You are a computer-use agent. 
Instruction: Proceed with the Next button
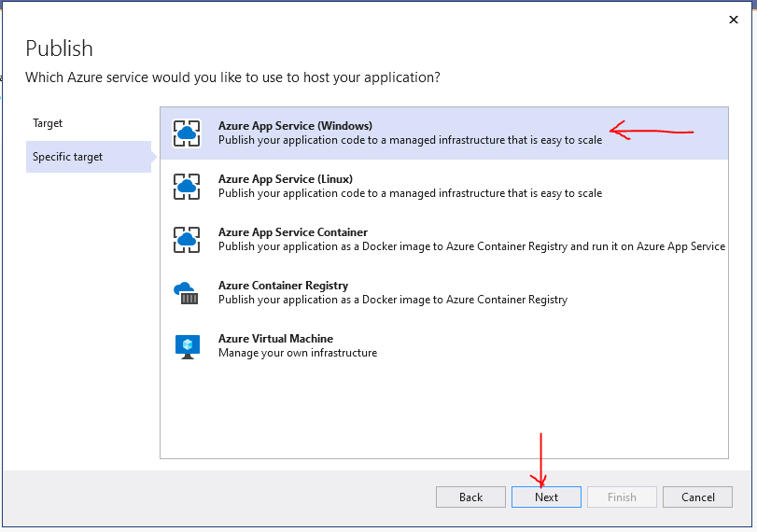tap(546, 497)
